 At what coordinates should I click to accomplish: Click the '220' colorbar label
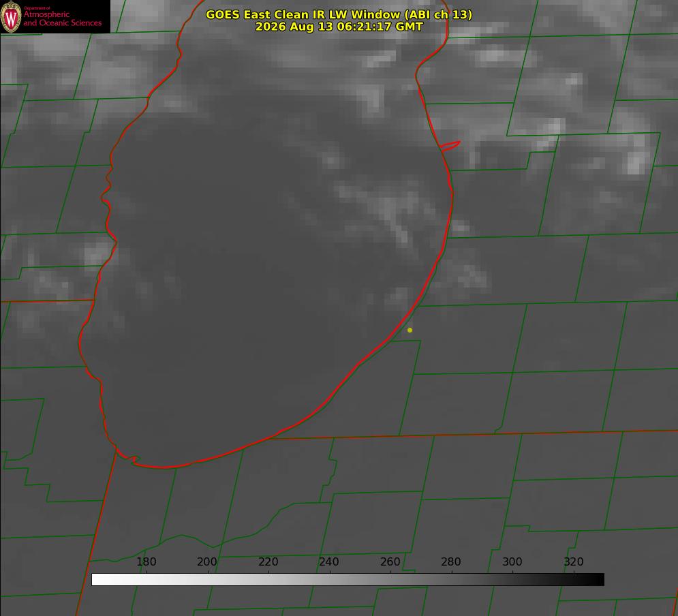(x=268, y=561)
